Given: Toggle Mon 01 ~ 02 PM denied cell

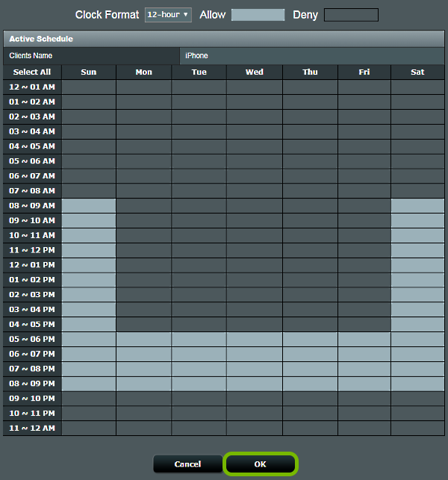Looking at the screenshot, I should pyautogui.click(x=144, y=280).
